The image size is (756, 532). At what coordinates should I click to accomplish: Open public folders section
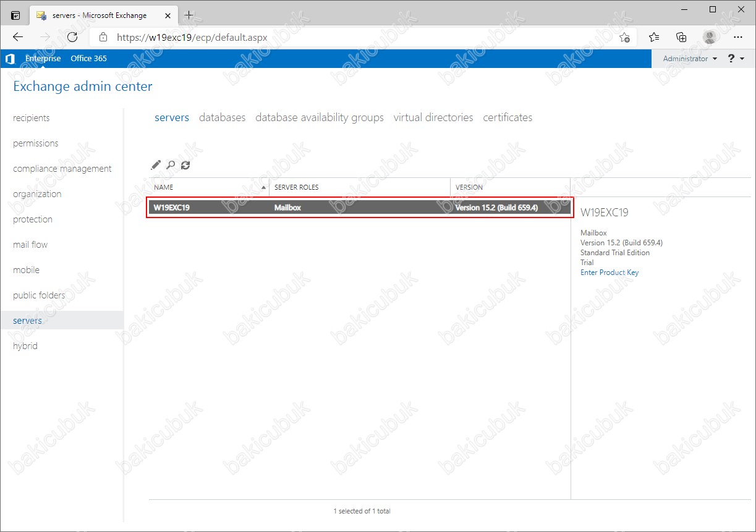point(39,295)
